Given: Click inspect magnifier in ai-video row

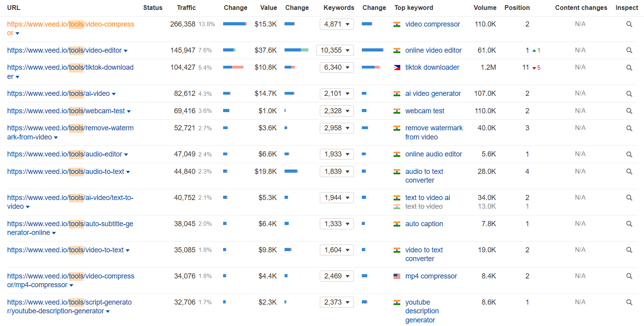Looking at the screenshot, I should (629, 94).
